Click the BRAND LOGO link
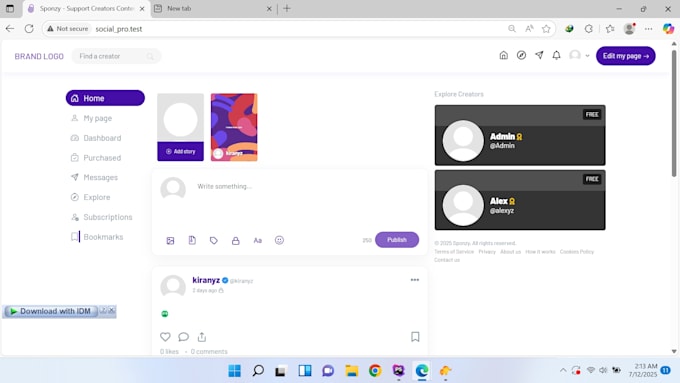 tap(39, 56)
